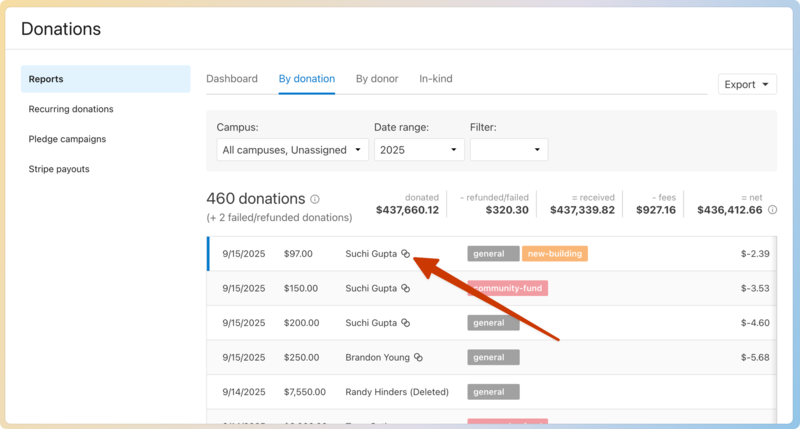Click the orange new-building tag
Screen dimensions: 800x429
[554, 254]
